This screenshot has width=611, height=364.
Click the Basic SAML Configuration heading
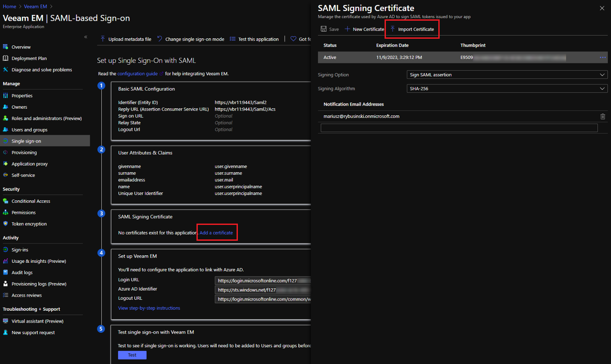pyautogui.click(x=146, y=89)
